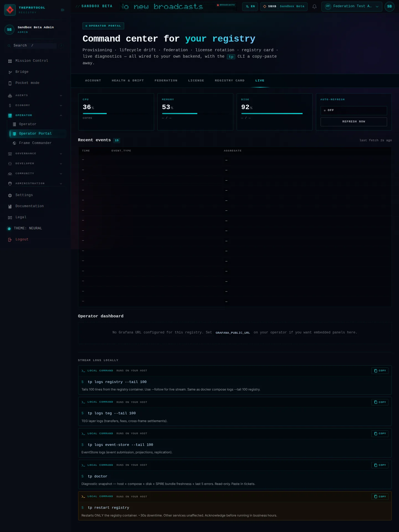
Task: Go to the Registry Card tab
Action: pos(230,81)
